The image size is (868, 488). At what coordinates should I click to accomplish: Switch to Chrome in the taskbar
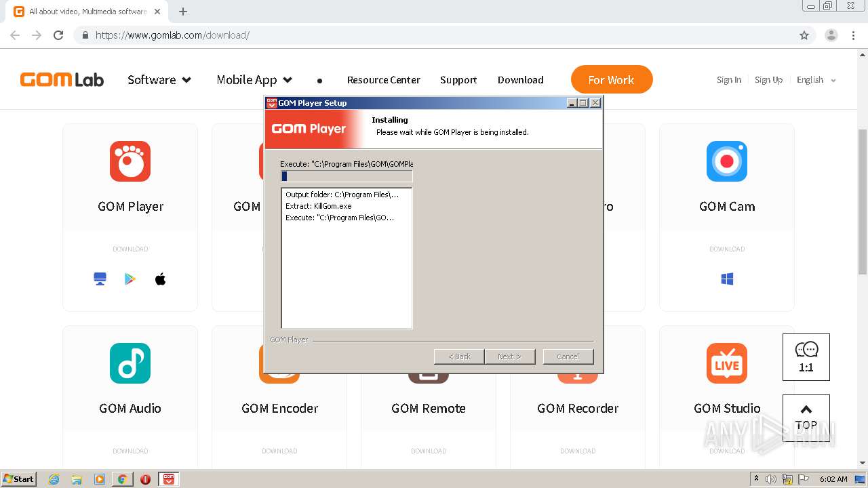coord(122,479)
